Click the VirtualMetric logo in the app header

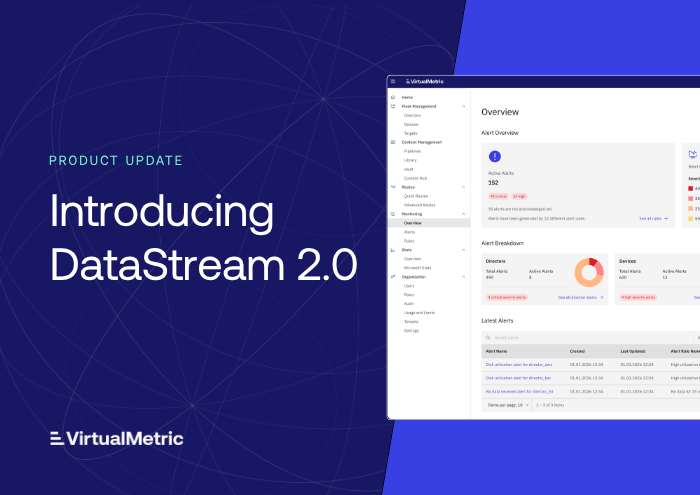425,81
